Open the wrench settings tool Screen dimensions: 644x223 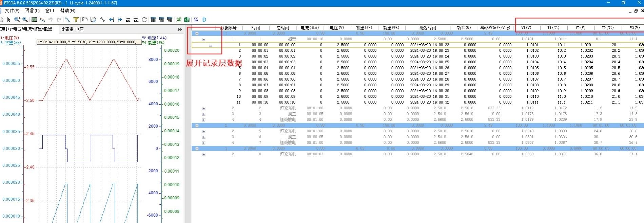pyautogui.click(x=102, y=20)
